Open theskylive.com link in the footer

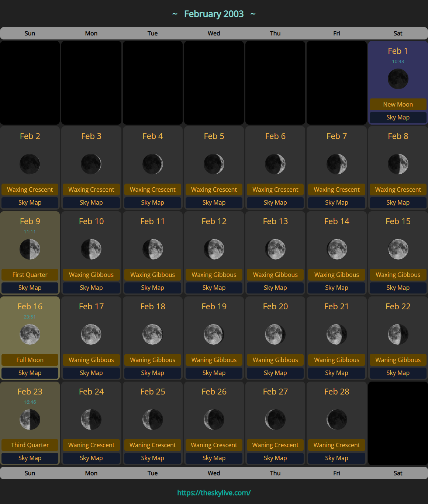(x=214, y=493)
